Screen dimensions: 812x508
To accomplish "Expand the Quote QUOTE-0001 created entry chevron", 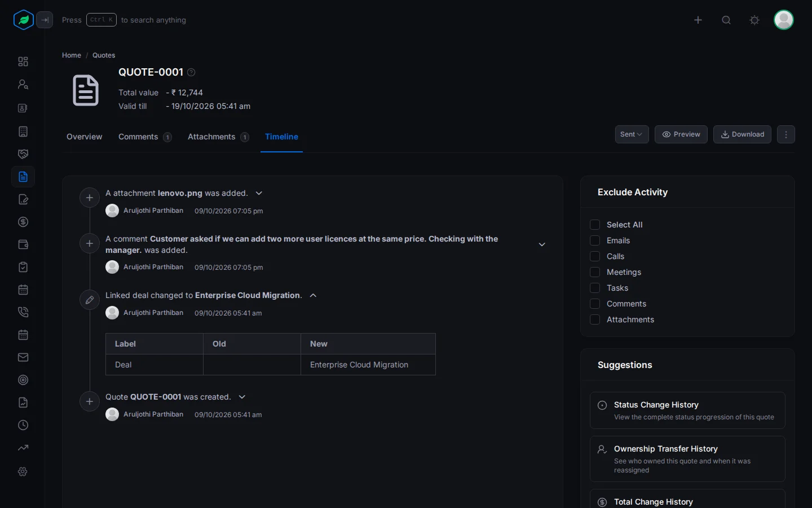I will 242,397.
